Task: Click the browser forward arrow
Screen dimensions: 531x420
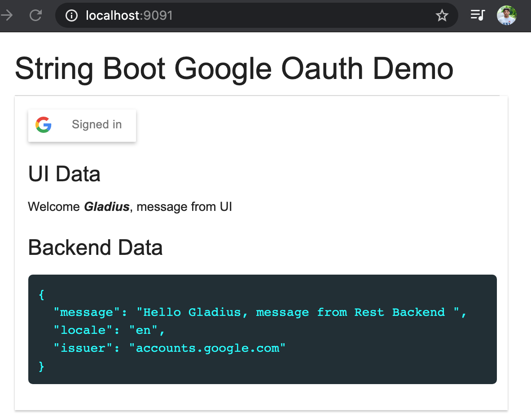Action: [6, 15]
